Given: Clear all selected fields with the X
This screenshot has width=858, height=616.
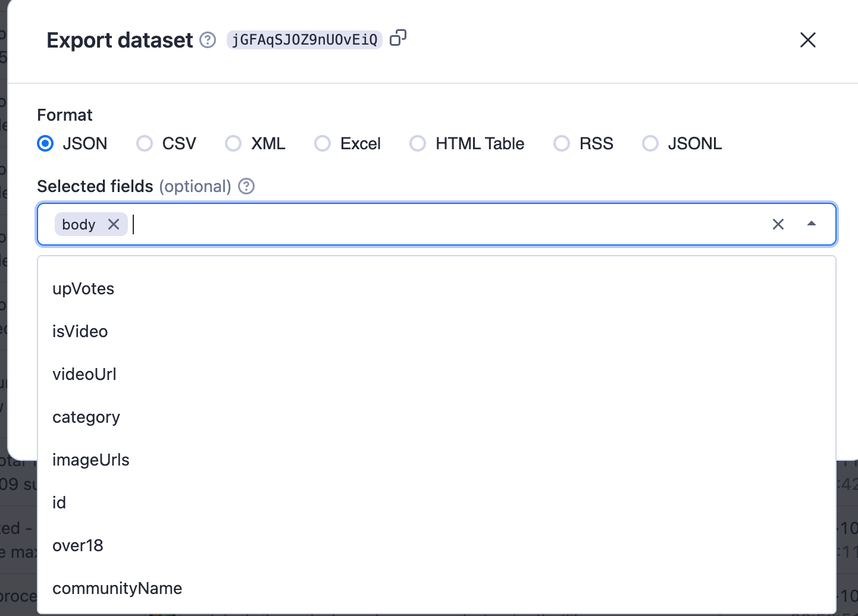Looking at the screenshot, I should [778, 224].
